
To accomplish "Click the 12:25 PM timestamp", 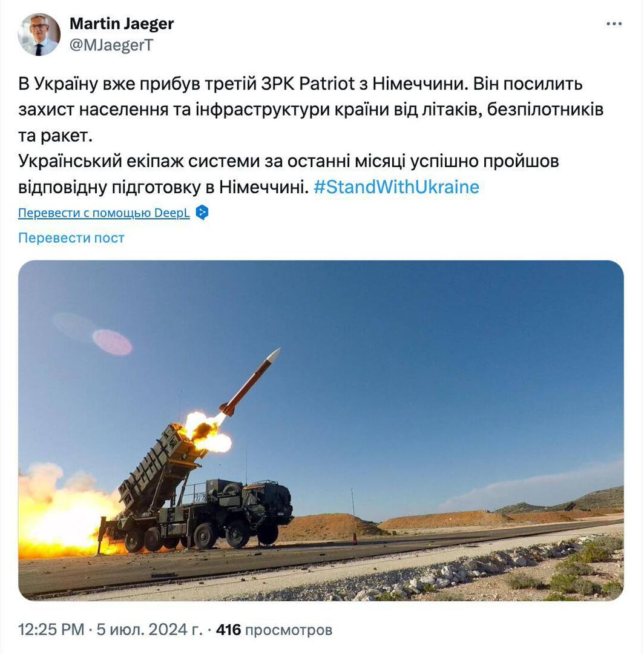I will (x=51, y=629).
